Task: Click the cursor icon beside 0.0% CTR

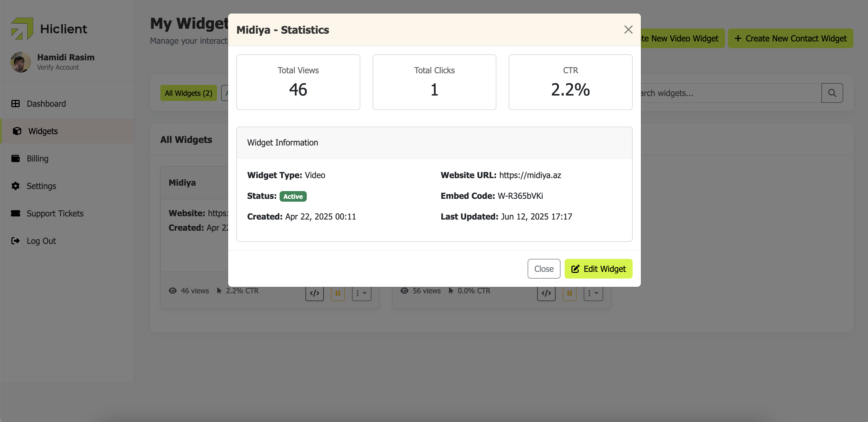Action: pyautogui.click(x=451, y=291)
